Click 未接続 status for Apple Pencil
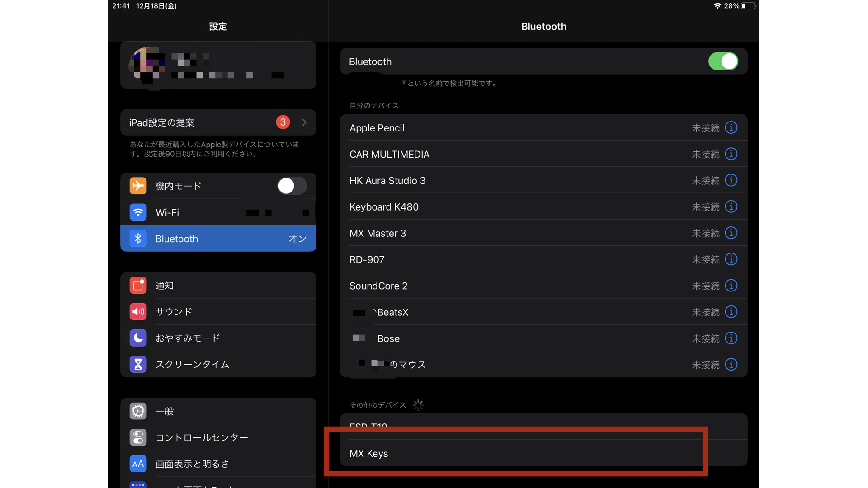 click(x=705, y=128)
